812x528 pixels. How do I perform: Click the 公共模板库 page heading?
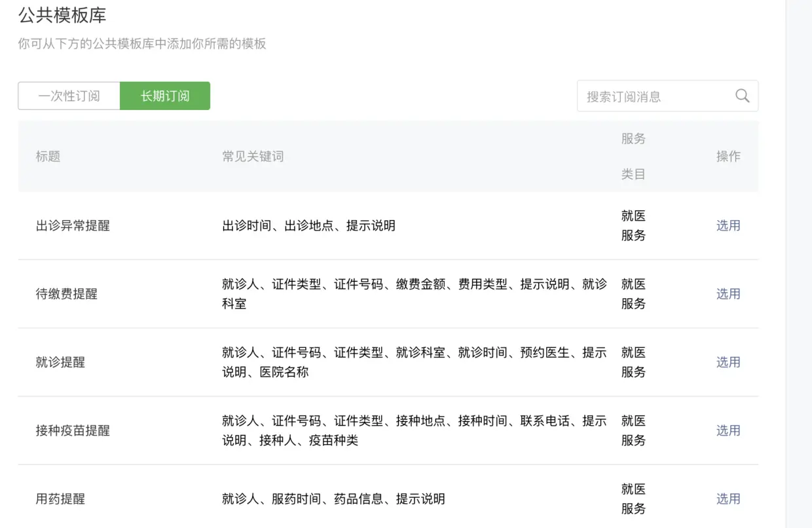[62, 14]
